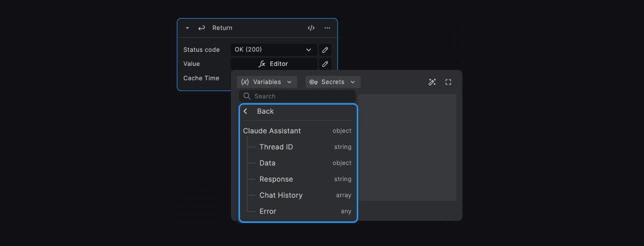Pick the Response string variable
This screenshot has height=246, width=644.
pyautogui.click(x=276, y=179)
